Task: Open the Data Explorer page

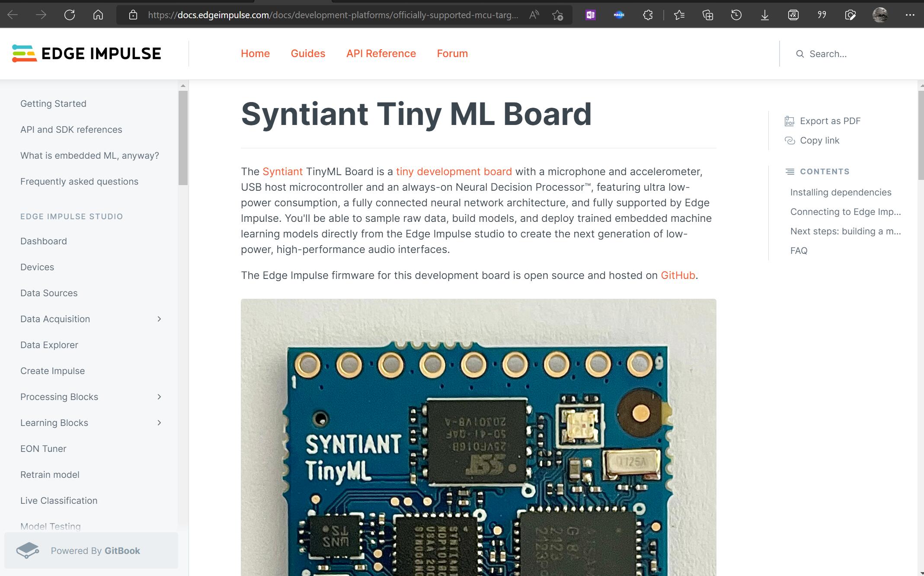Action: pyautogui.click(x=49, y=345)
